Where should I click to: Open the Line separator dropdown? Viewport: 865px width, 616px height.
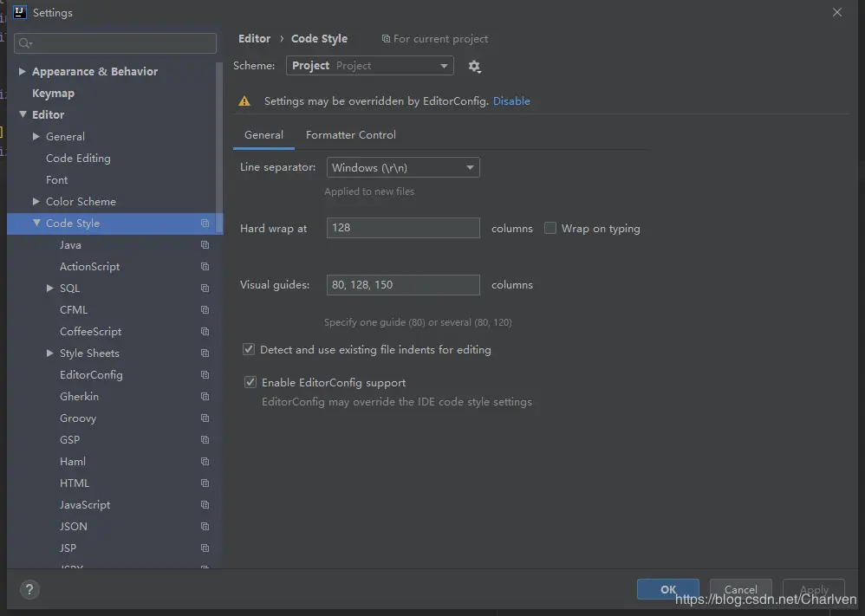[403, 167]
